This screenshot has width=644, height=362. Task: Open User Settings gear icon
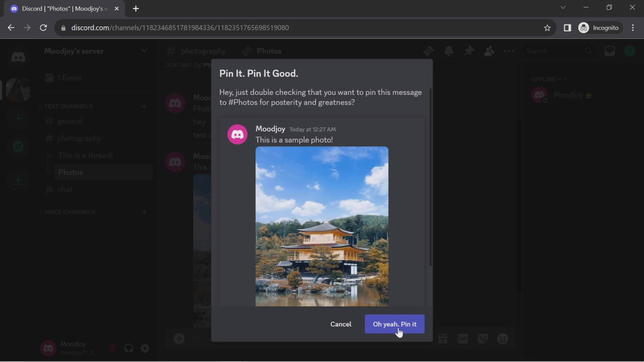pyautogui.click(x=145, y=348)
